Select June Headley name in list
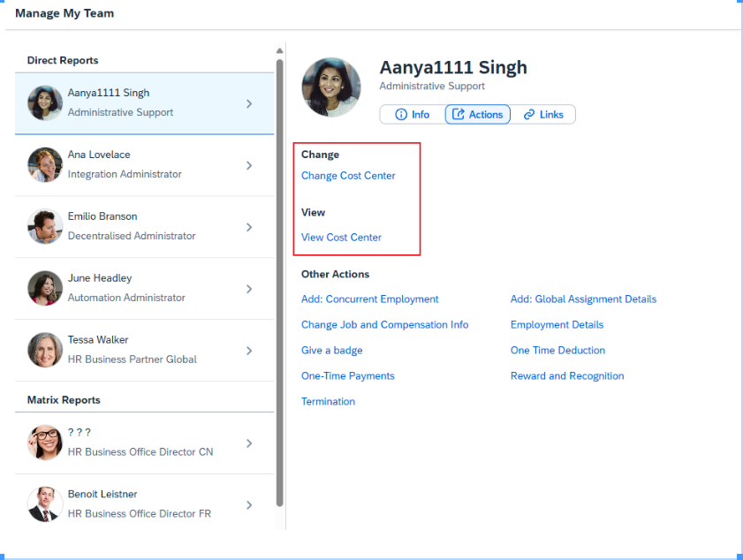 pyautogui.click(x=100, y=278)
